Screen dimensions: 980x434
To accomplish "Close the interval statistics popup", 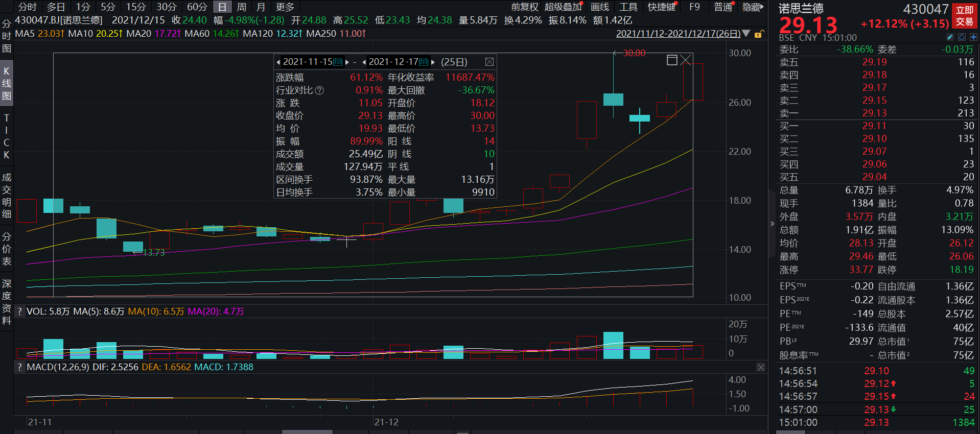I will (x=489, y=62).
